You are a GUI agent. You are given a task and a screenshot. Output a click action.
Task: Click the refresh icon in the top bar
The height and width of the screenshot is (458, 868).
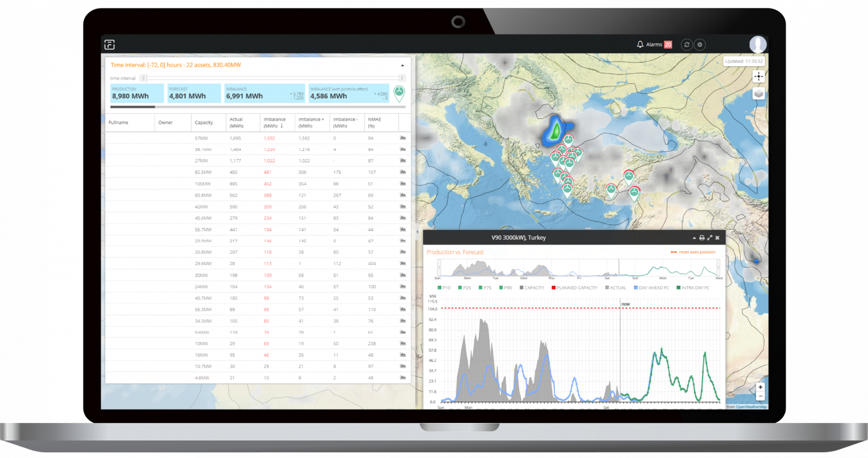[x=686, y=44]
